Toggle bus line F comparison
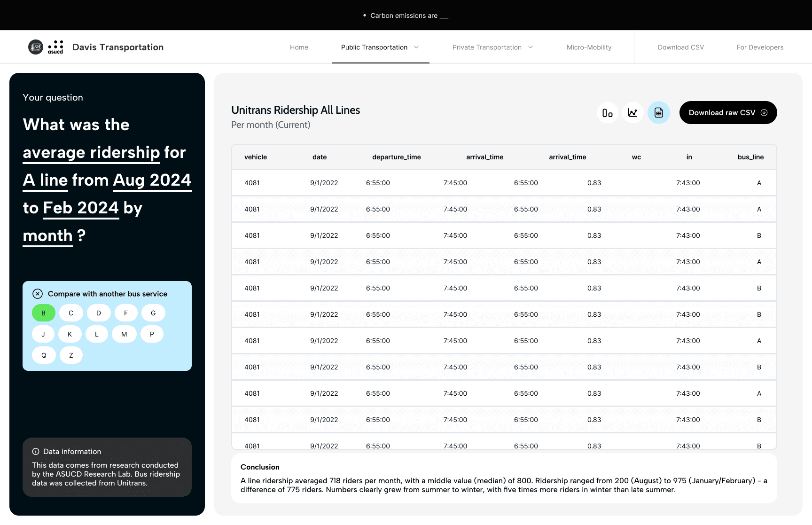This screenshot has height=525, width=812. click(126, 313)
